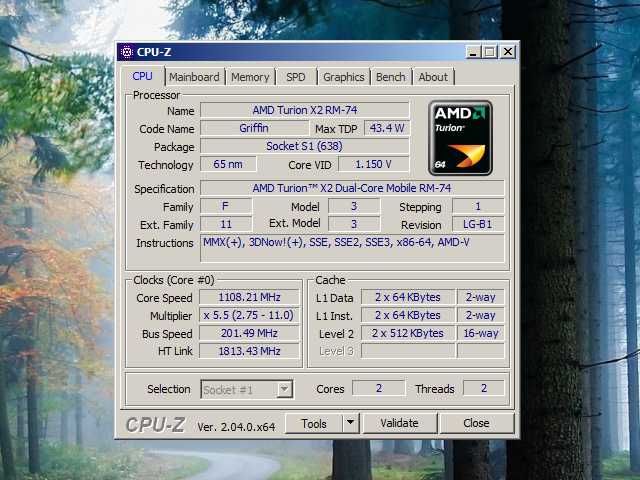Click the Core VID value 1.150 V

point(373,164)
